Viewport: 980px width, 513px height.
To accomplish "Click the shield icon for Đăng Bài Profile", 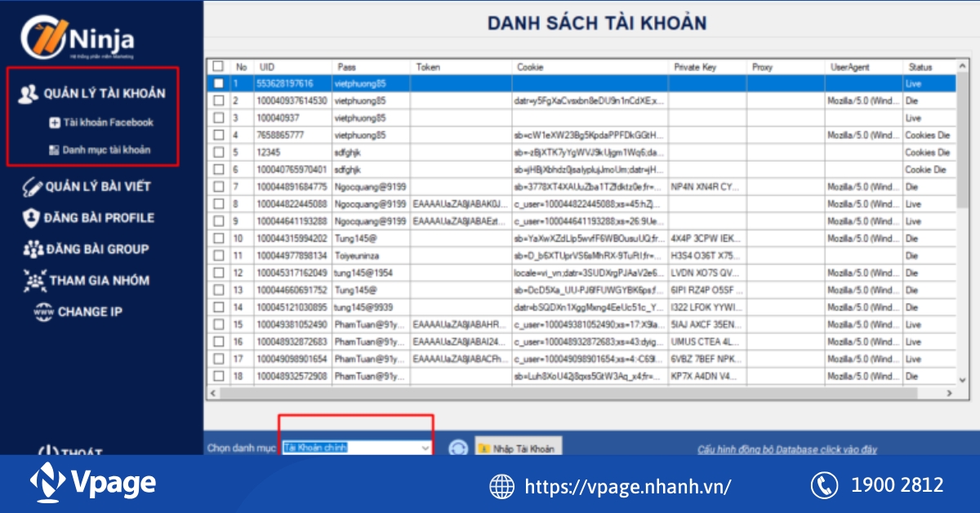I will (32, 217).
